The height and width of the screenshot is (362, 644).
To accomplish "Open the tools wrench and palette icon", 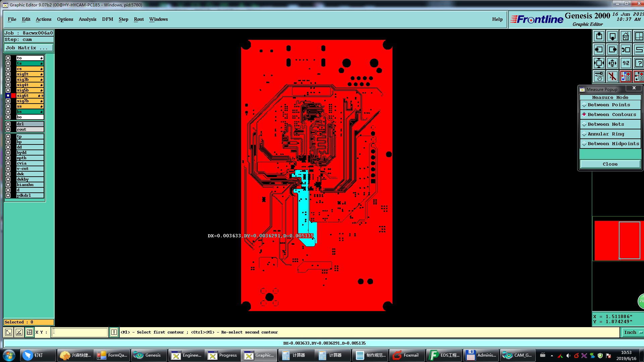I will click(599, 76).
